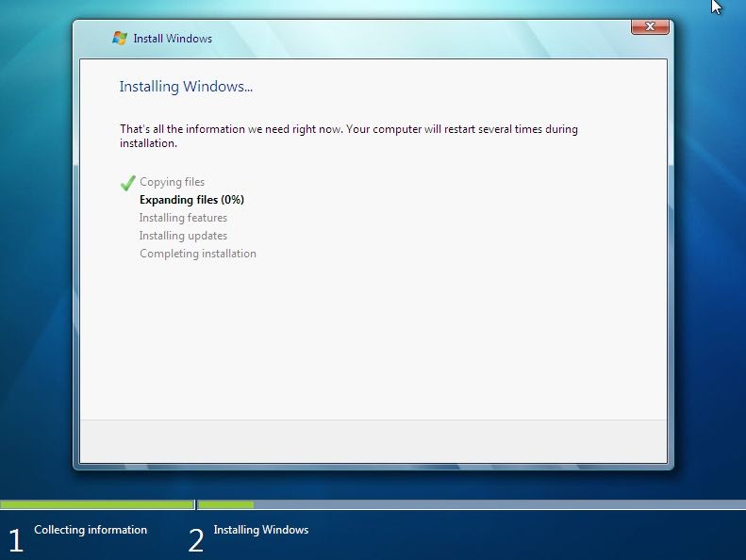Viewport: 746px width, 560px height.
Task: Click the green checkmark beside Copying files
Action: tap(127, 183)
